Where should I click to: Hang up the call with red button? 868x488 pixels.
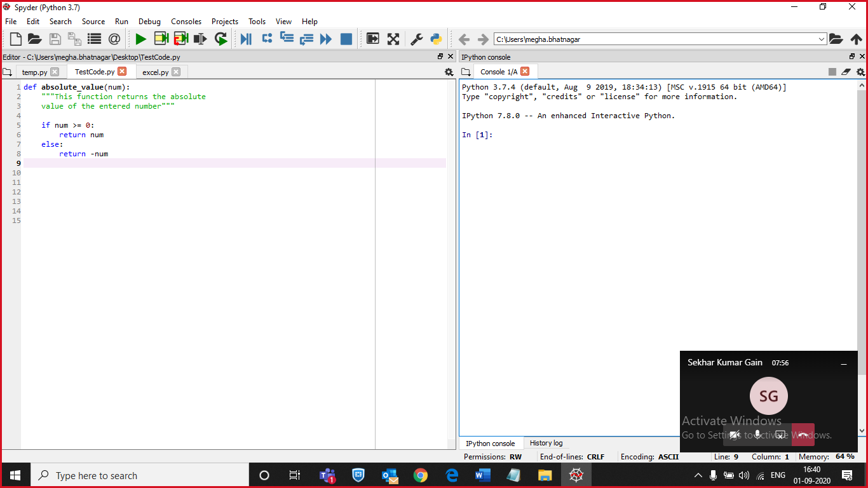803,435
